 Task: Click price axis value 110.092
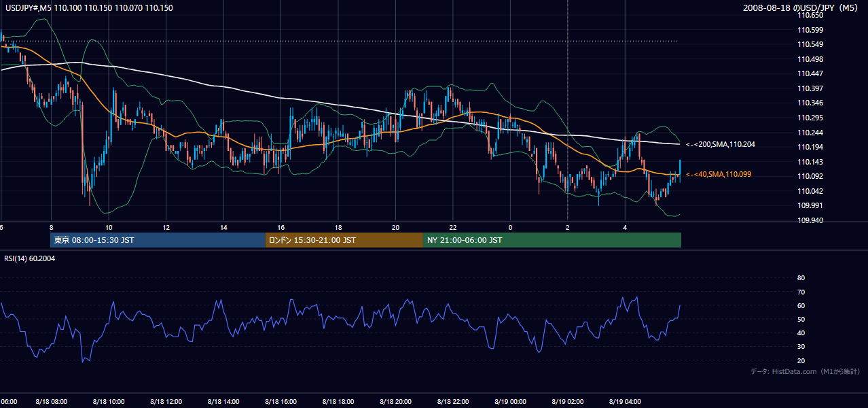click(812, 176)
